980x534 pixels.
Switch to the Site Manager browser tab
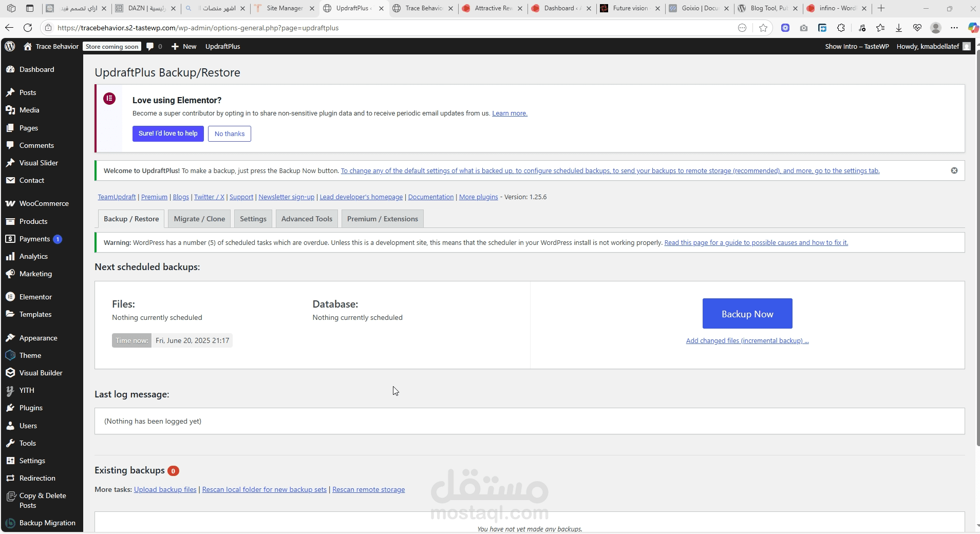click(284, 8)
